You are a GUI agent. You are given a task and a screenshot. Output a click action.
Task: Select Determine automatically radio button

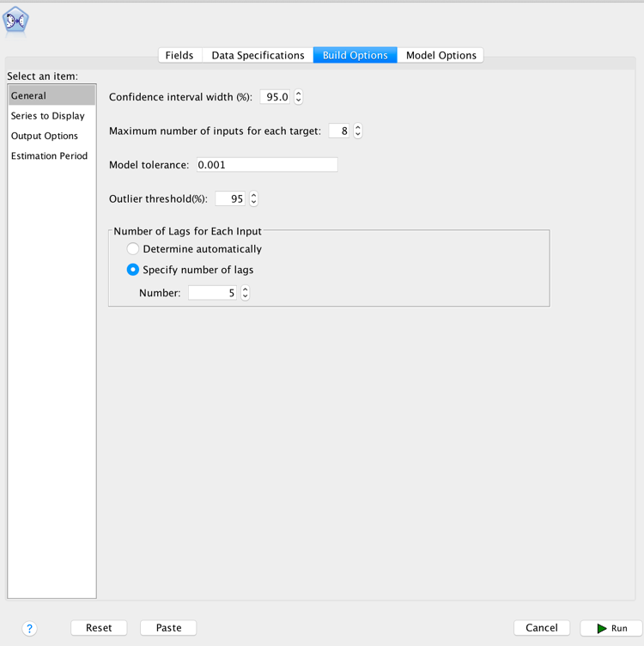point(132,249)
